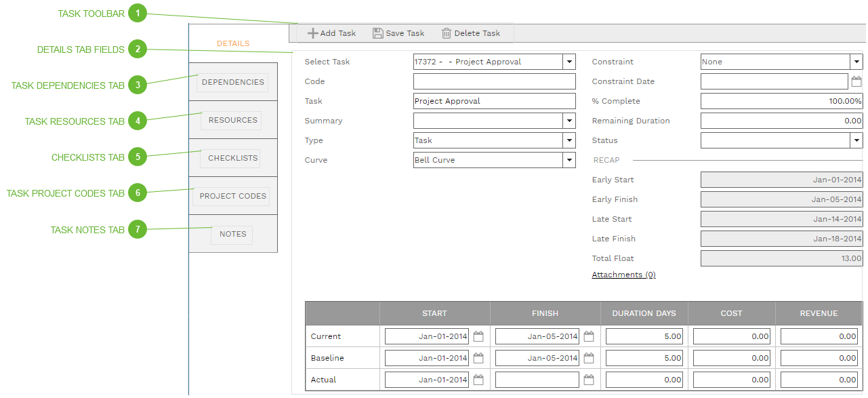
Task: Open the Constraint Date calendar picker
Action: (856, 81)
